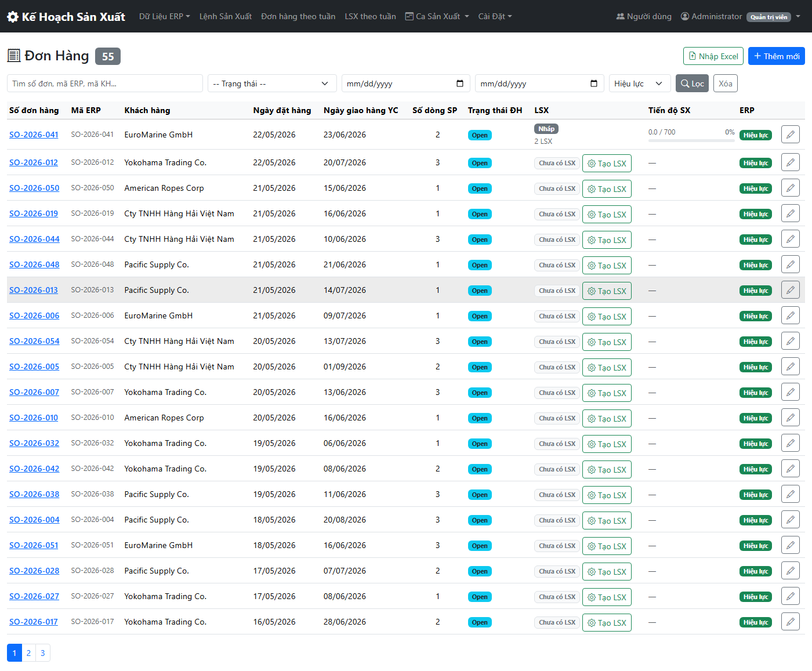Open calendar picker on first date field

pyautogui.click(x=460, y=84)
